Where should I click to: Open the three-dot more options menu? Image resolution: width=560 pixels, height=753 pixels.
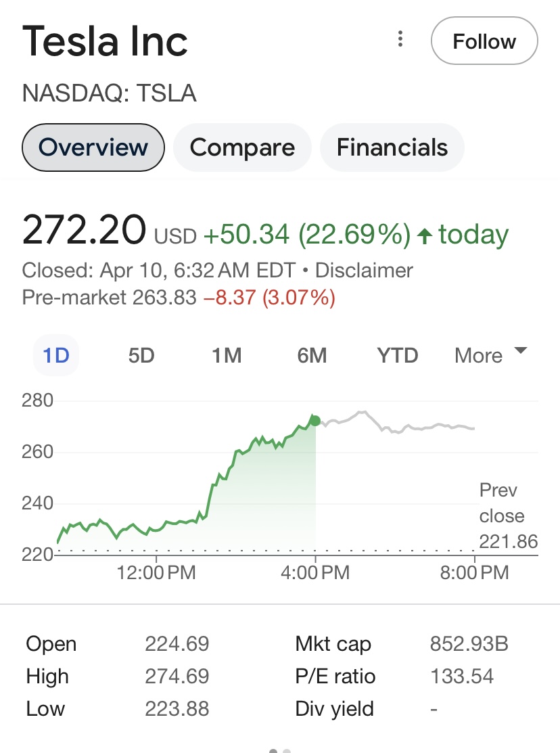(400, 40)
